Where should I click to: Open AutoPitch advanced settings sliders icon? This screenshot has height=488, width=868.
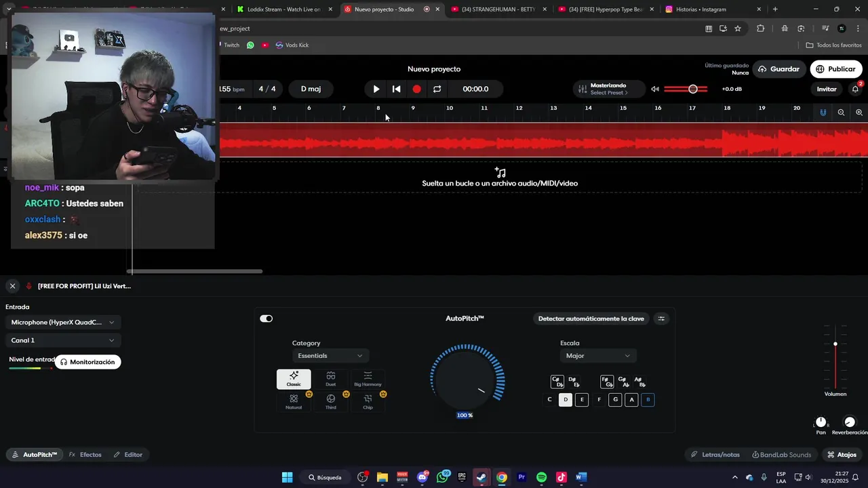click(661, 319)
